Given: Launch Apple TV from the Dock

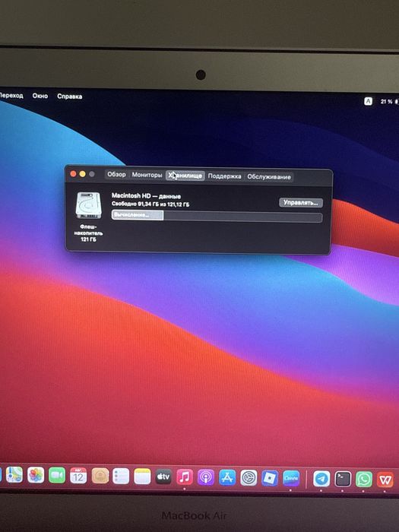Looking at the screenshot, I should (x=163, y=477).
